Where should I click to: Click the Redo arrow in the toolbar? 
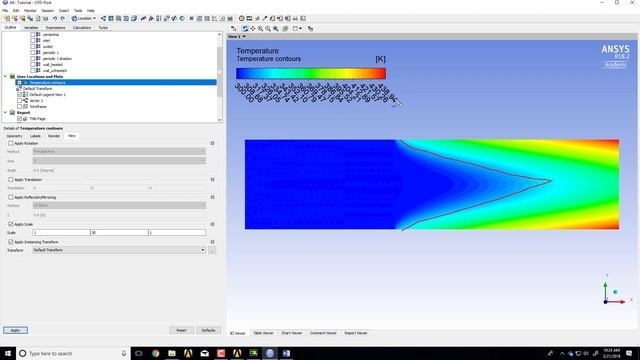click(62, 18)
